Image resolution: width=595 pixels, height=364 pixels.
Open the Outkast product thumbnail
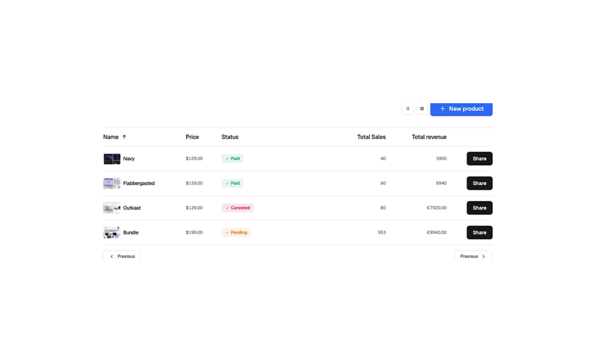tap(112, 208)
